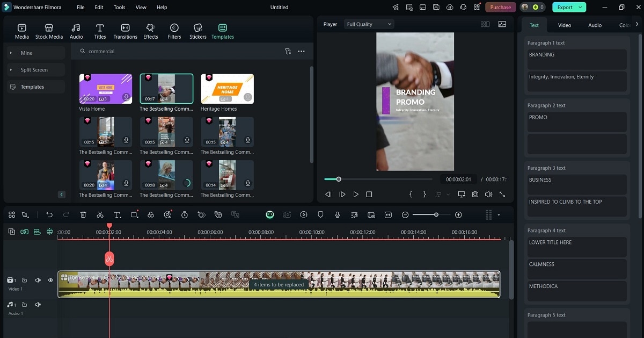Open the Titles tab

tap(100, 31)
